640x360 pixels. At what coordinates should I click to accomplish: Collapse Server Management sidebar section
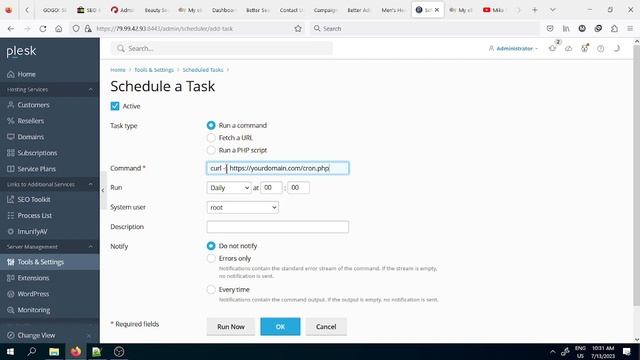[91, 247]
